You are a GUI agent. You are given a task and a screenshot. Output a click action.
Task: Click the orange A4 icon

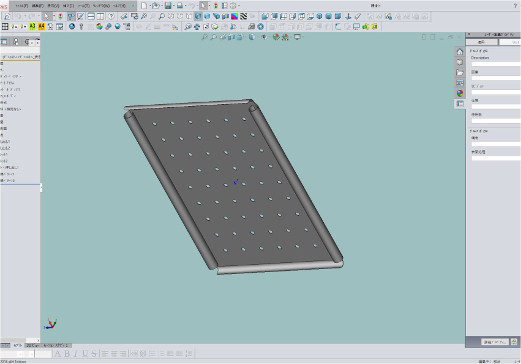(41, 26)
